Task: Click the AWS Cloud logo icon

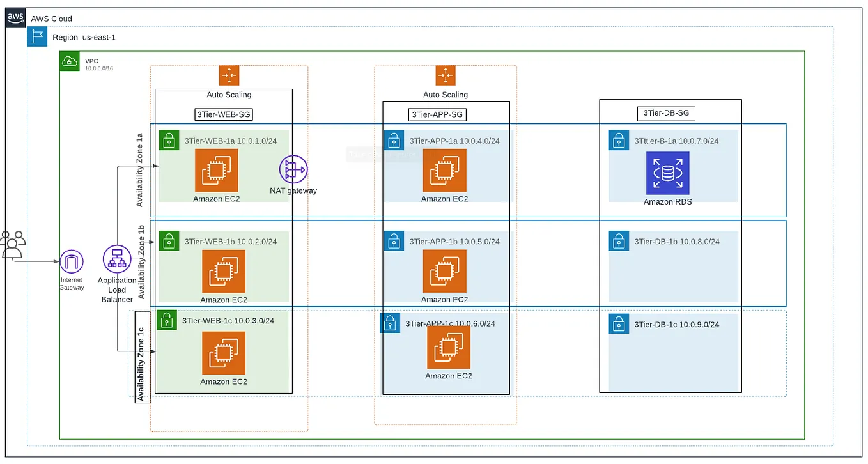Action: coord(15,17)
